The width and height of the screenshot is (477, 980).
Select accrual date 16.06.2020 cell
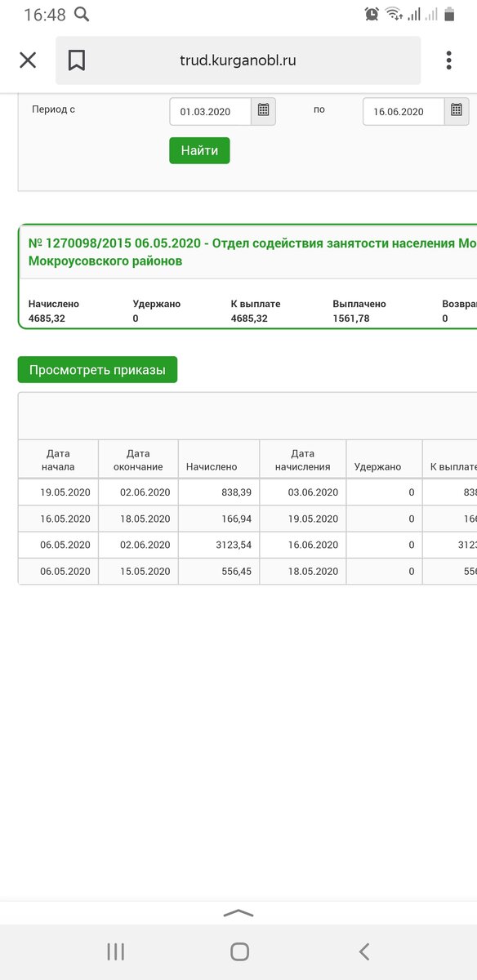pos(303,545)
